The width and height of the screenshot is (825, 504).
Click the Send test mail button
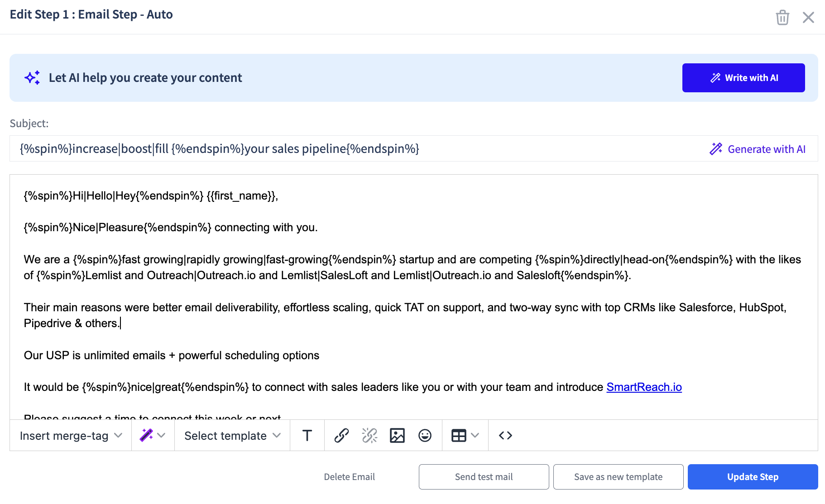[484, 477]
